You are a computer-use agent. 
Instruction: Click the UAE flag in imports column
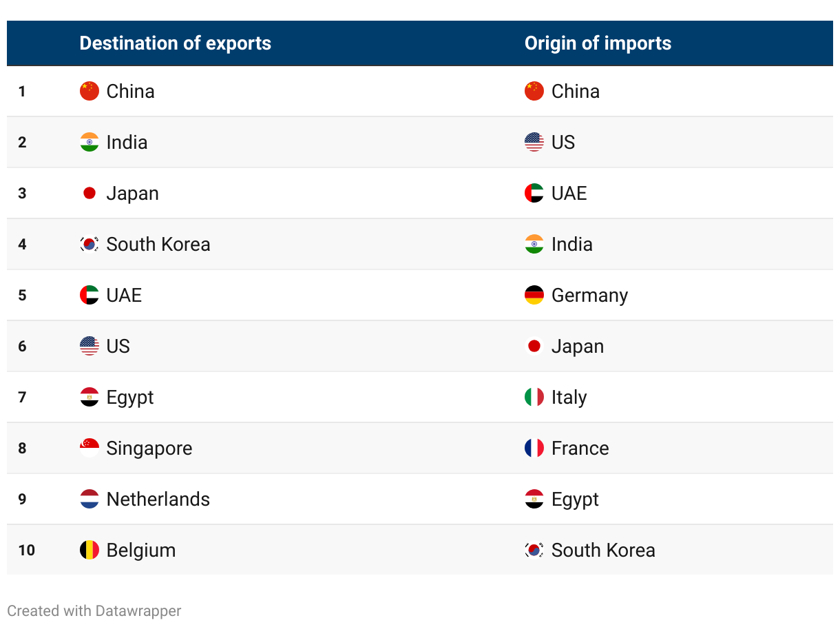tap(534, 193)
